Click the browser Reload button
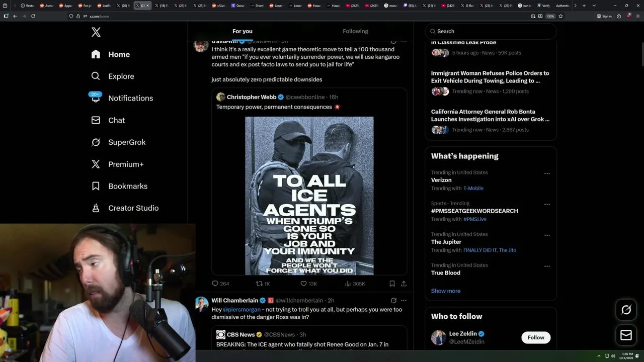Screen dimensions: 644x362 click(x=33, y=16)
